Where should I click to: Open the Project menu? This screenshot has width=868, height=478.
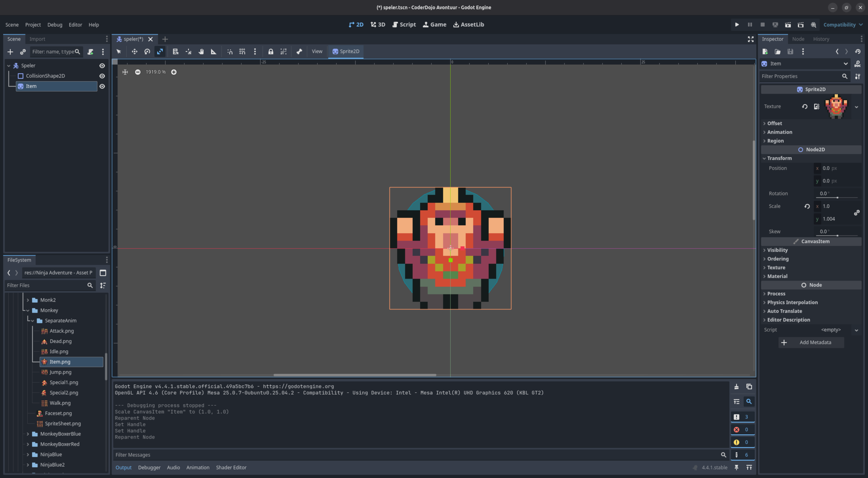[33, 25]
